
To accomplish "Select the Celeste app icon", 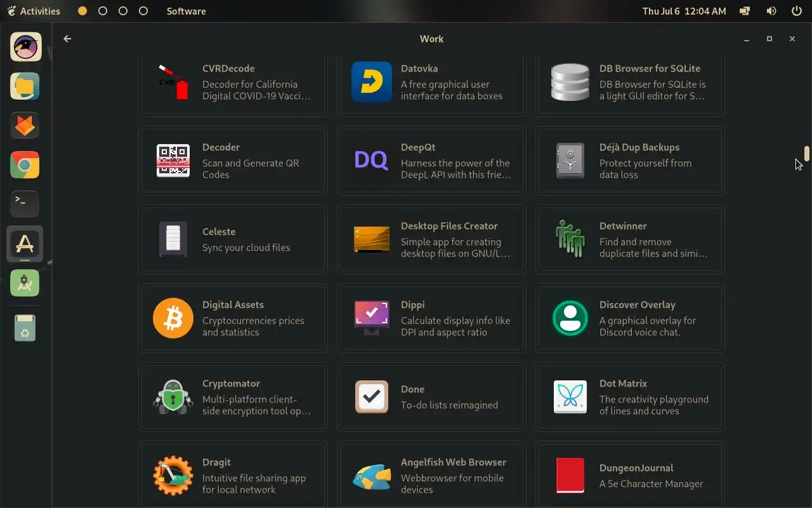I will coord(173,239).
